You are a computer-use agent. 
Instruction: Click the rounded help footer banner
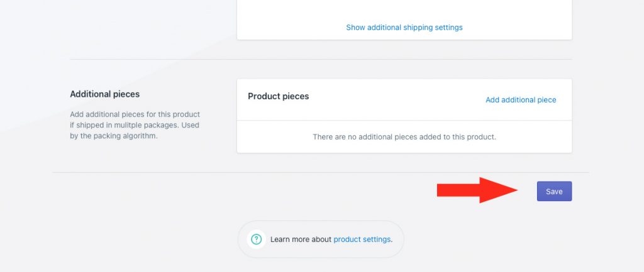(x=321, y=239)
